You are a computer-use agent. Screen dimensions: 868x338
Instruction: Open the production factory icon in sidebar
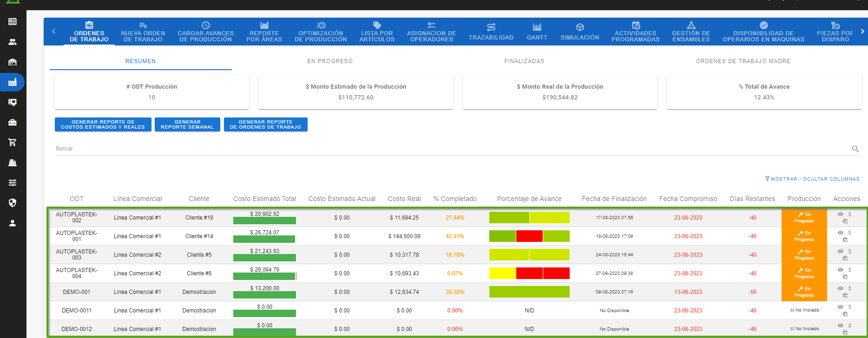(13, 82)
